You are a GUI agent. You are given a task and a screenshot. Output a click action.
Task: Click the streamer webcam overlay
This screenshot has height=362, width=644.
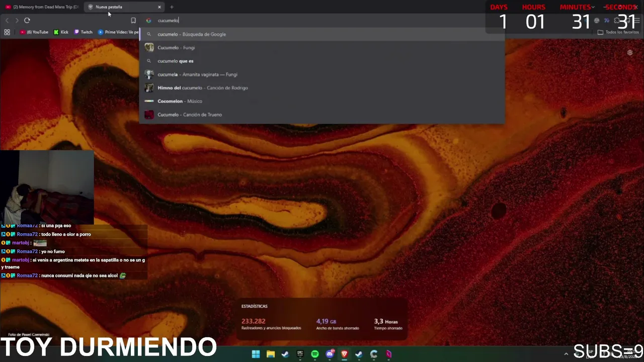click(x=47, y=187)
